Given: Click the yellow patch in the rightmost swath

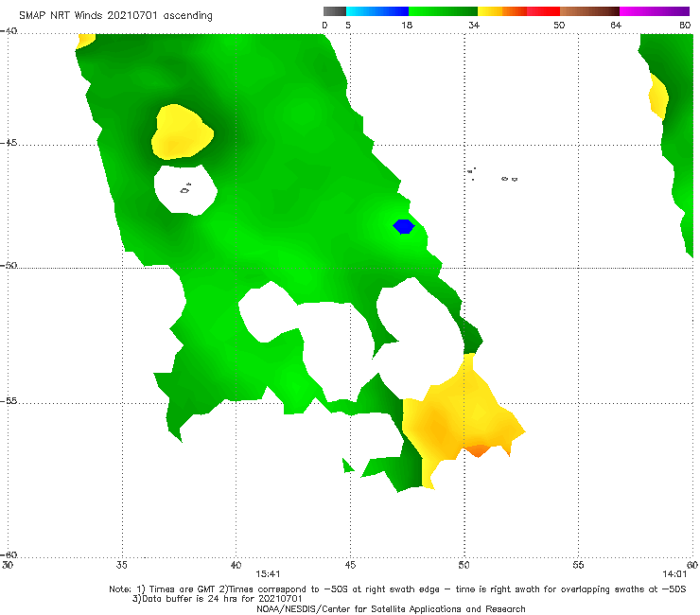Looking at the screenshot, I should tap(658, 97).
